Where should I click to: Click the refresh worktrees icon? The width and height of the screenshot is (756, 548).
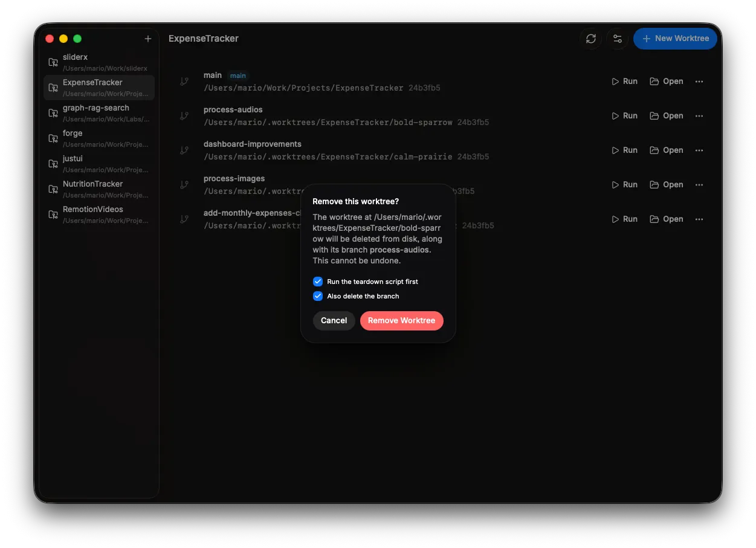[x=591, y=39]
